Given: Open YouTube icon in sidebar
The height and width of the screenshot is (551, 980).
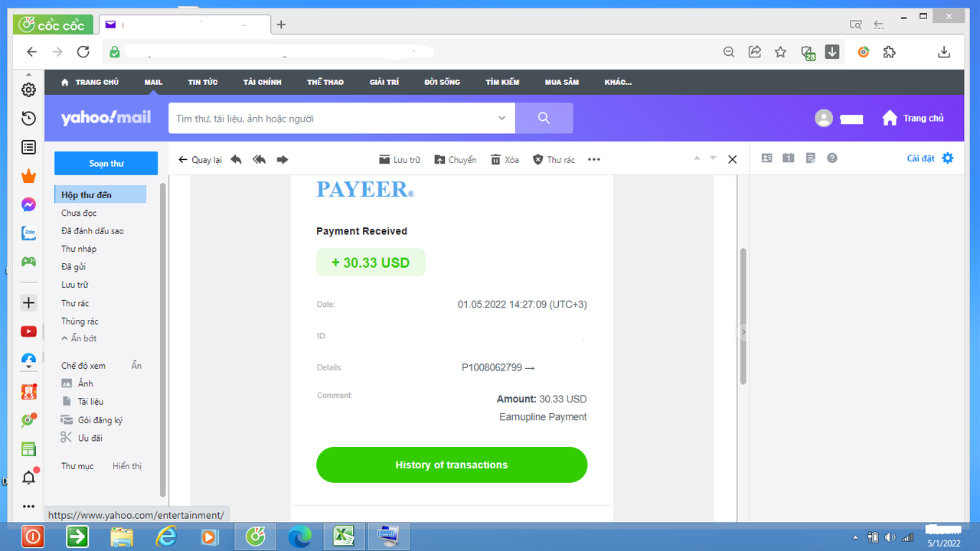Looking at the screenshot, I should coord(28,331).
